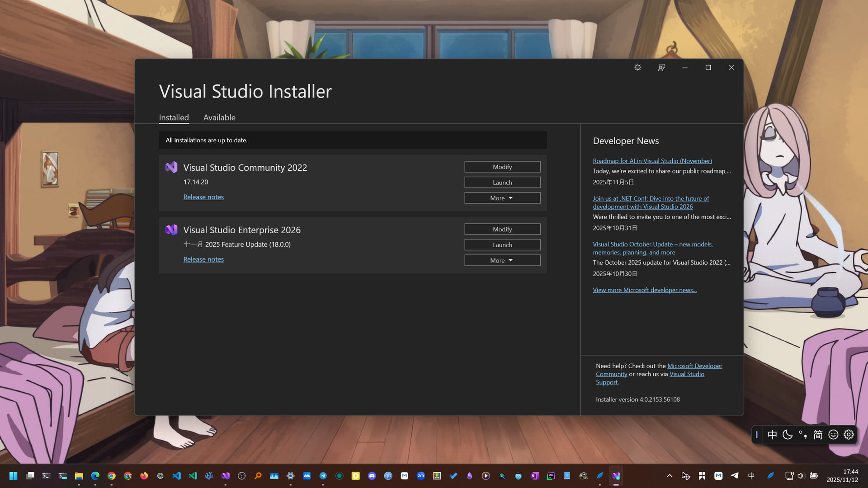This screenshot has height=488, width=868.
Task: Modify Visual Studio Community 2022
Action: 502,167
